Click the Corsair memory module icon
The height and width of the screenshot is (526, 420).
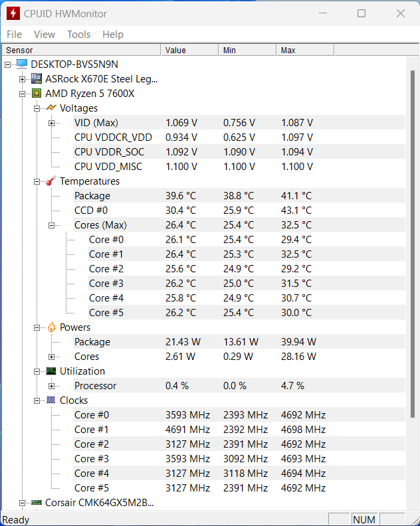click(x=37, y=503)
